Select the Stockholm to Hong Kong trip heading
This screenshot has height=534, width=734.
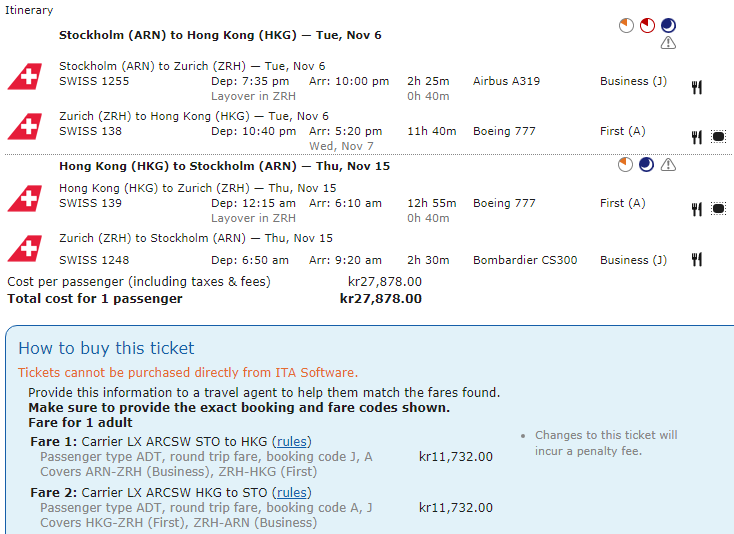220,35
